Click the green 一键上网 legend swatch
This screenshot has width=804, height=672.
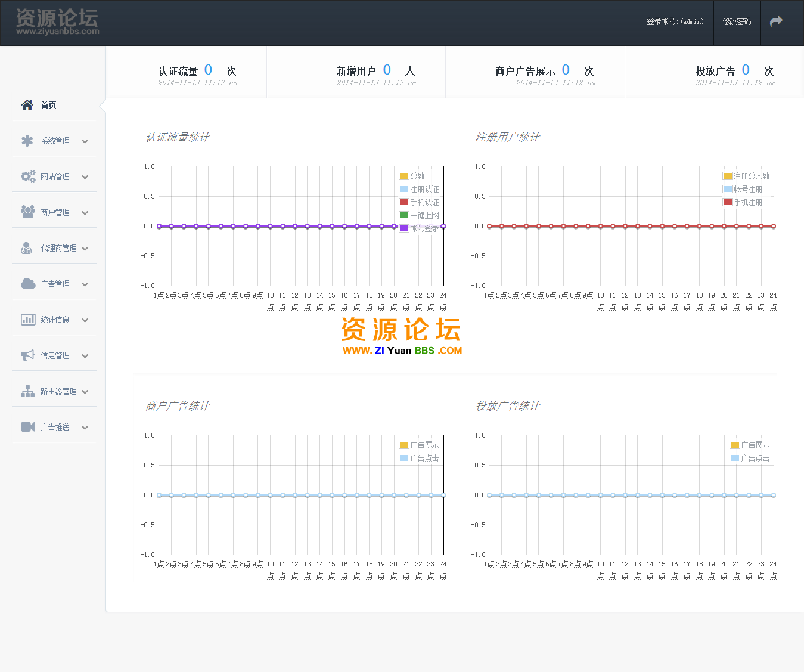(x=404, y=215)
